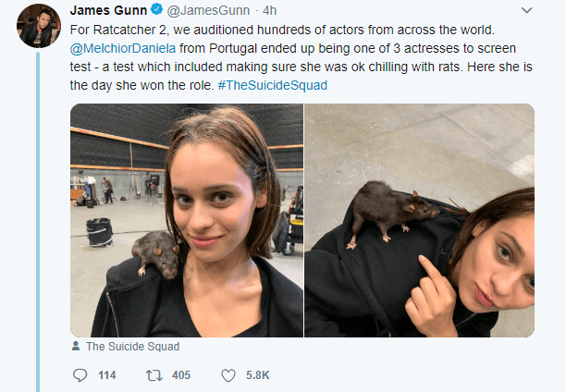This screenshot has width=566, height=392.
Task: Open the #TheSuicideSquad hashtag
Action: tap(273, 85)
